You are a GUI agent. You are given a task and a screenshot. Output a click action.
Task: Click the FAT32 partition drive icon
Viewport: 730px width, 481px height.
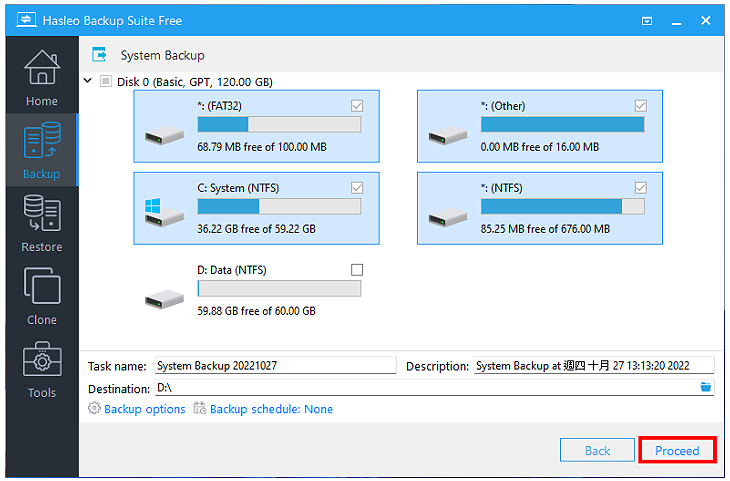[164, 137]
